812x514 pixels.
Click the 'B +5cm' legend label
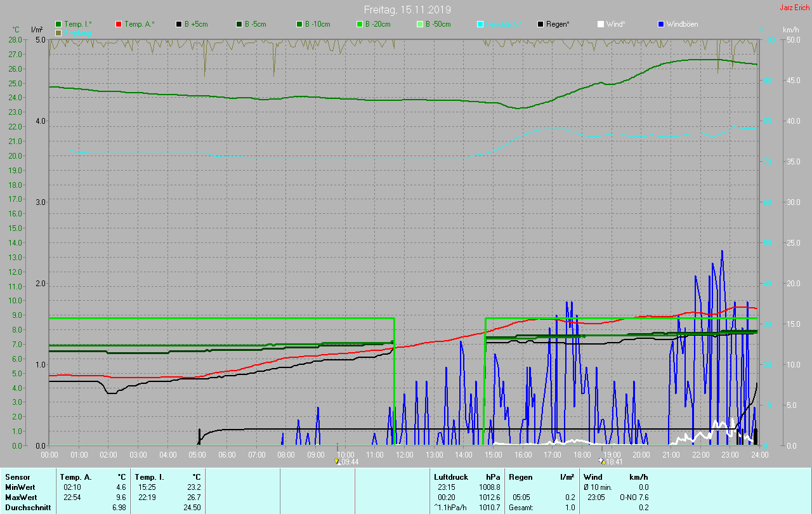196,24
